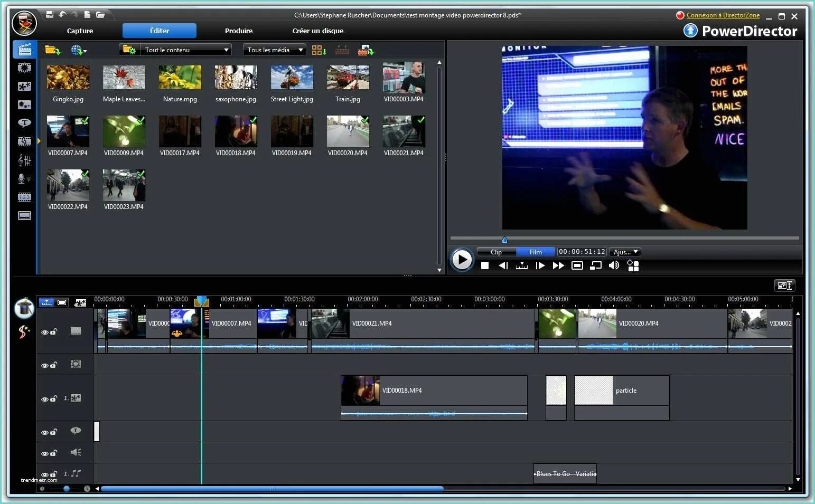Step to next frame

(x=540, y=265)
